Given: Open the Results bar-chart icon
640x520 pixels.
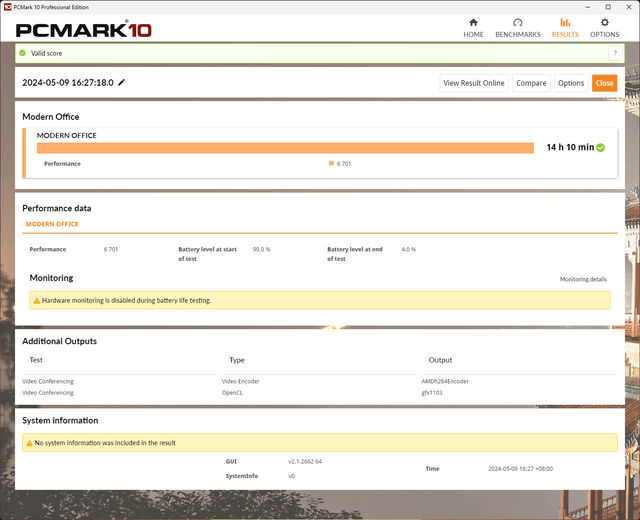Looking at the screenshot, I should (565, 22).
